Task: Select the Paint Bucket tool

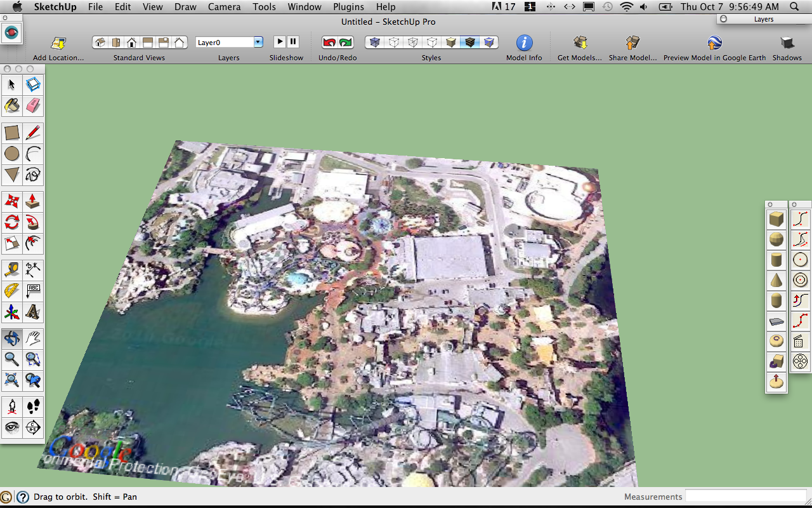Action: tap(11, 105)
